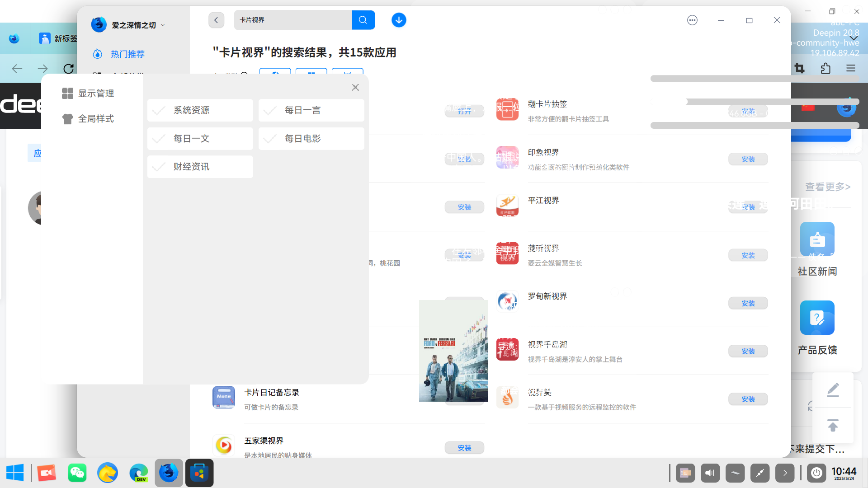Switch to 全局样式 in the settings dialog
868x488 pixels.
point(95,118)
